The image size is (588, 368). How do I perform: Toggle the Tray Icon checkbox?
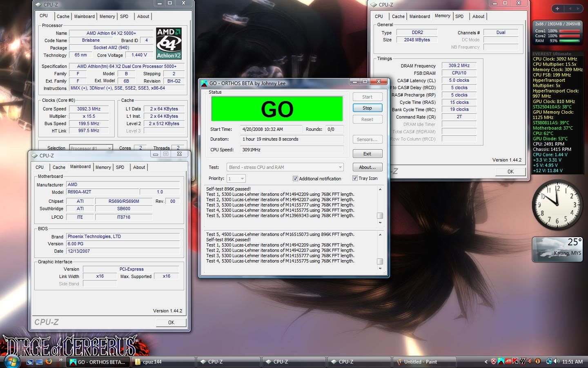tap(355, 178)
